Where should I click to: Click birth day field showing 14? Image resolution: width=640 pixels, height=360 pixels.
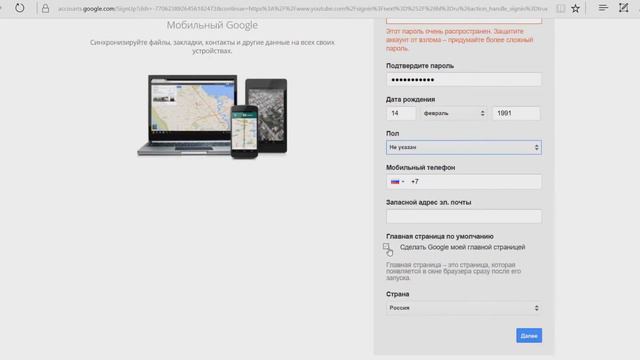[x=401, y=113]
